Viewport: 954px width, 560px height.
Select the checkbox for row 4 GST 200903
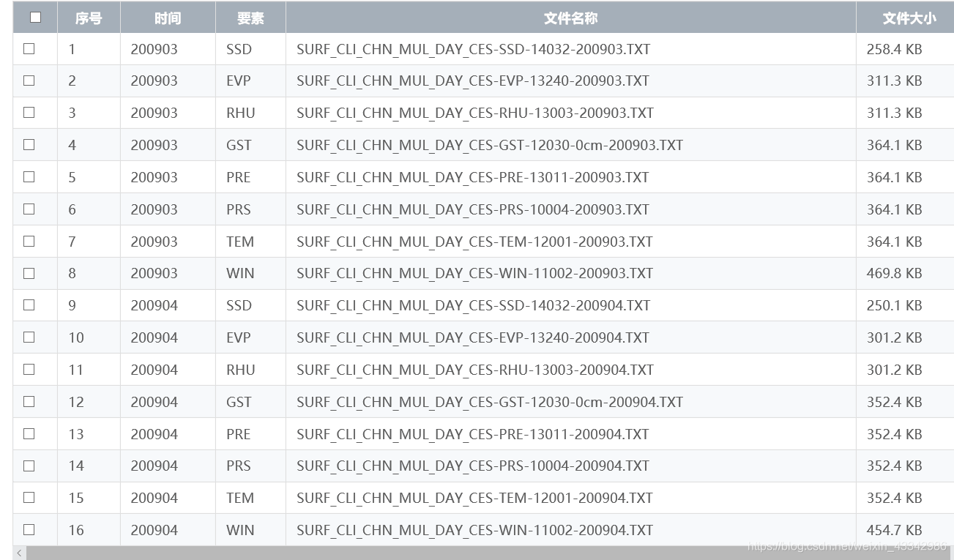pyautogui.click(x=29, y=145)
